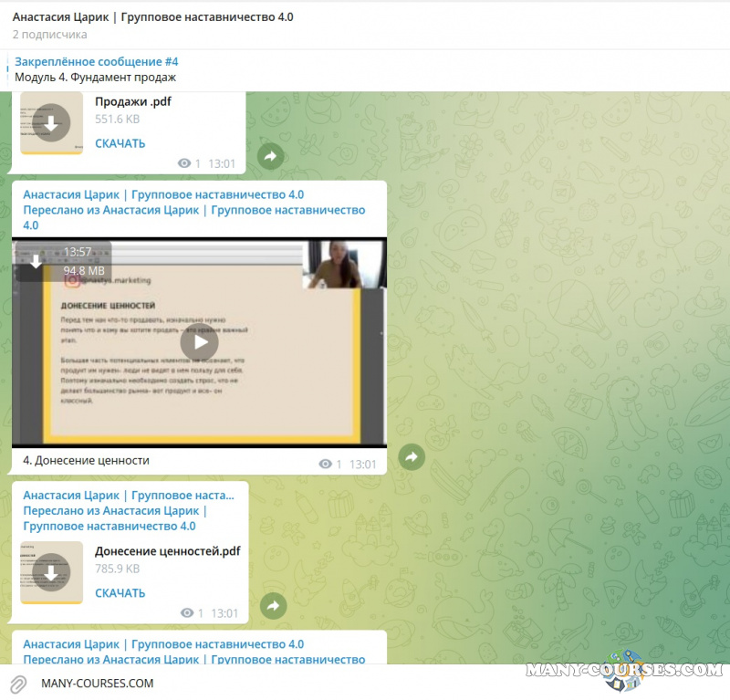Download the video using the arrow icon
This screenshot has height=700, width=730.
pyautogui.click(x=36, y=262)
